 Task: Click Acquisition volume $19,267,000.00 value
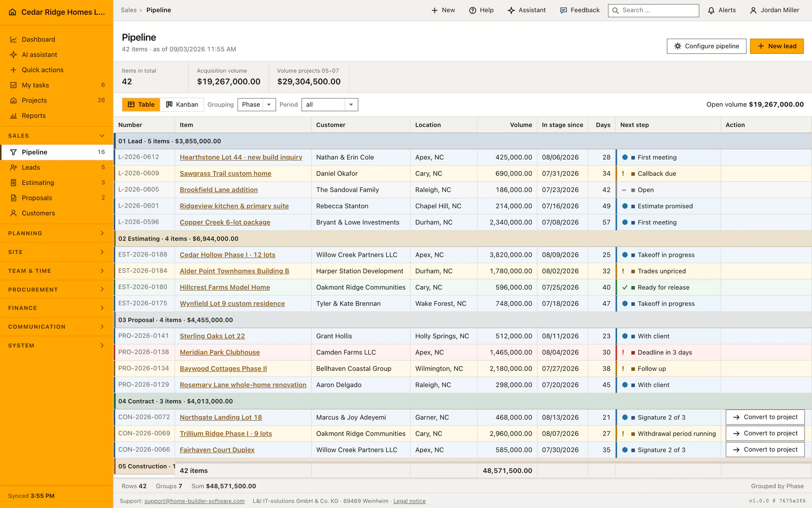pyautogui.click(x=228, y=82)
